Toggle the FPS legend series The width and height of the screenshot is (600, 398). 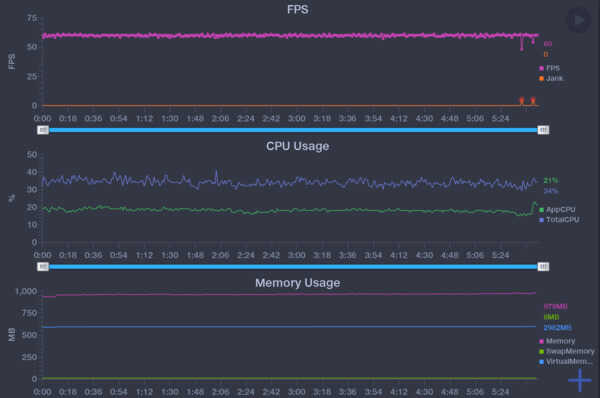click(549, 68)
